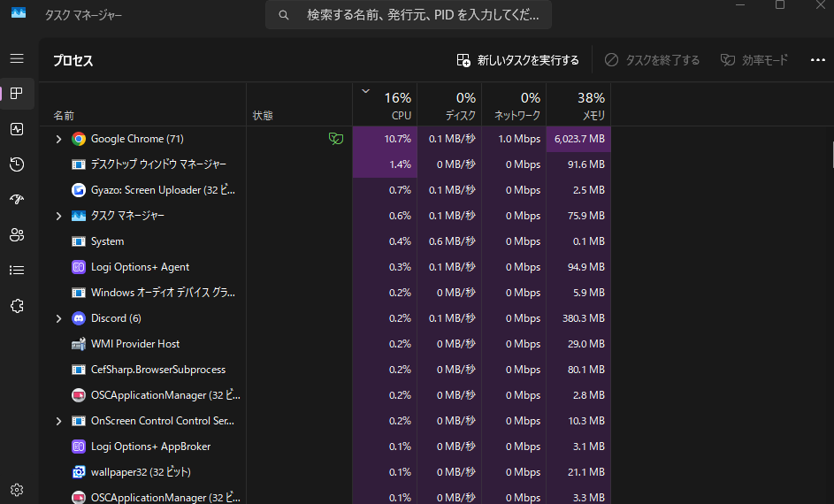834x504 pixels.
Task: Click the search magnifier icon
Action: [x=284, y=15]
